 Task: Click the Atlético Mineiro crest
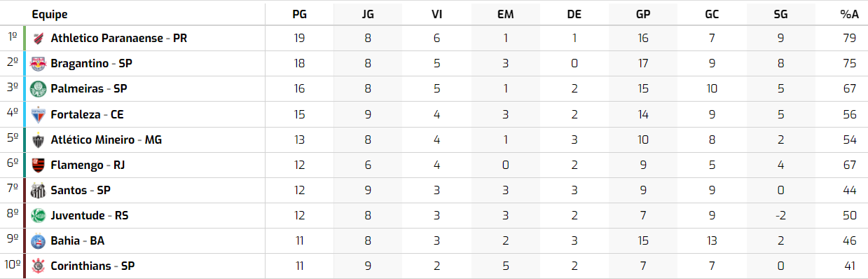[38, 139]
